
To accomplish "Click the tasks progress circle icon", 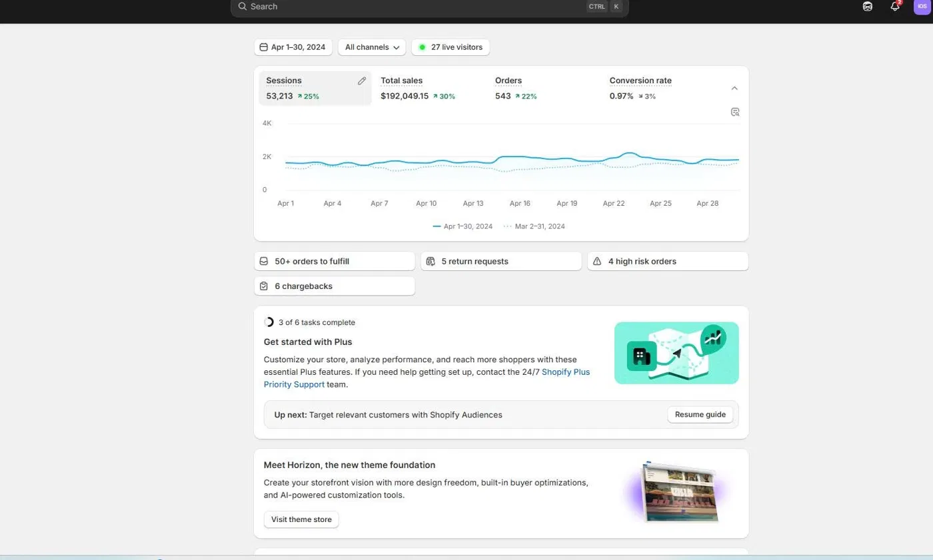I will coord(269,322).
